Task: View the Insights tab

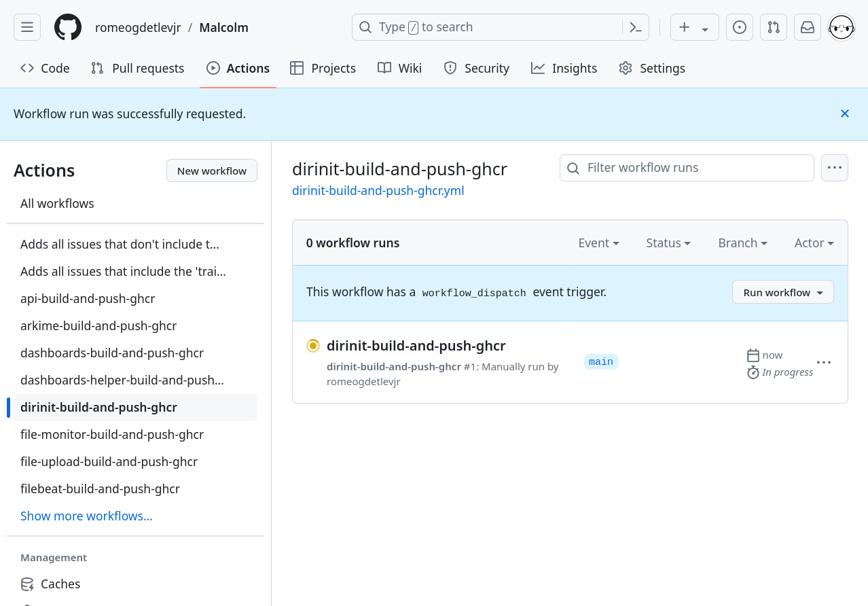Action: point(564,68)
